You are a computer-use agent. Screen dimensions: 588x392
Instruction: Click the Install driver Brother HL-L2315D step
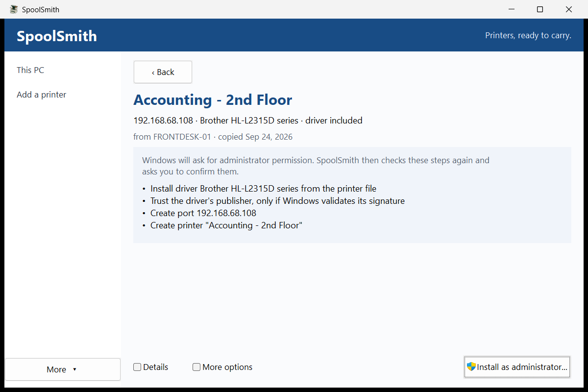[263, 189]
